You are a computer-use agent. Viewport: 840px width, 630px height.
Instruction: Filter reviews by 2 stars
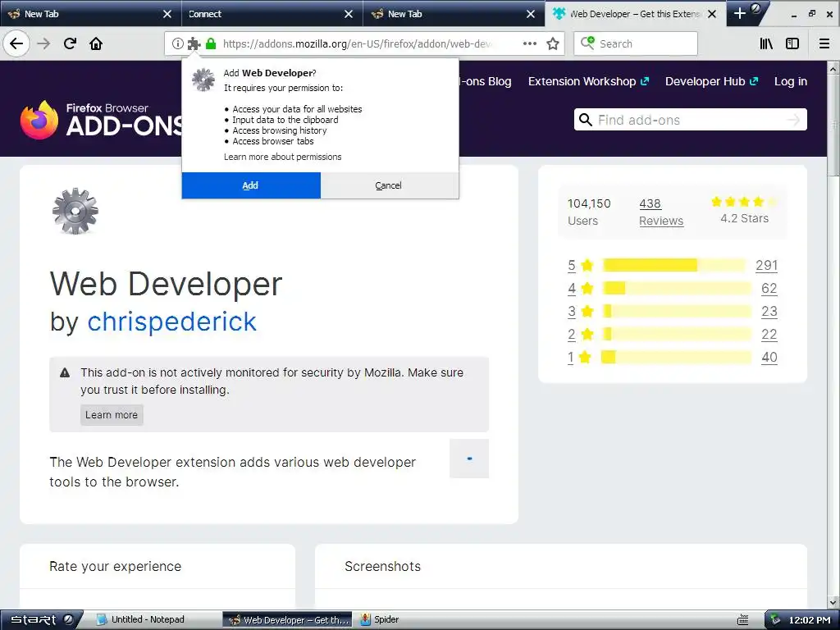click(x=580, y=335)
